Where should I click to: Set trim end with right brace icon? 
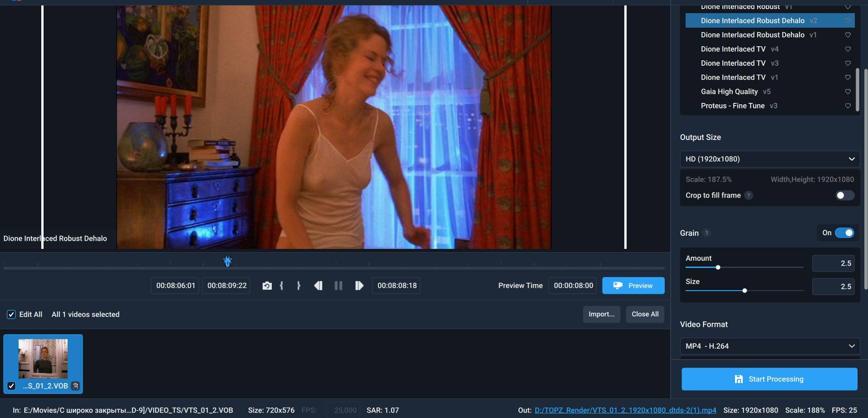pos(299,286)
